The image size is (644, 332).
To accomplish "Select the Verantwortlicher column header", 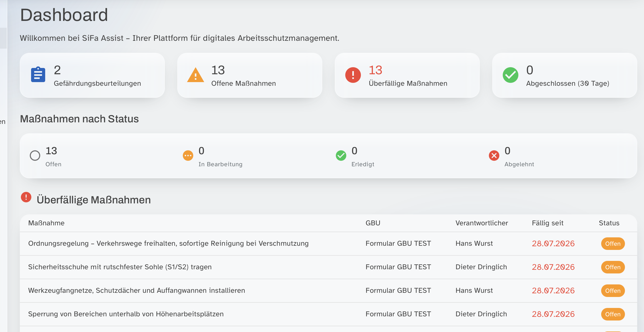I will (x=482, y=223).
